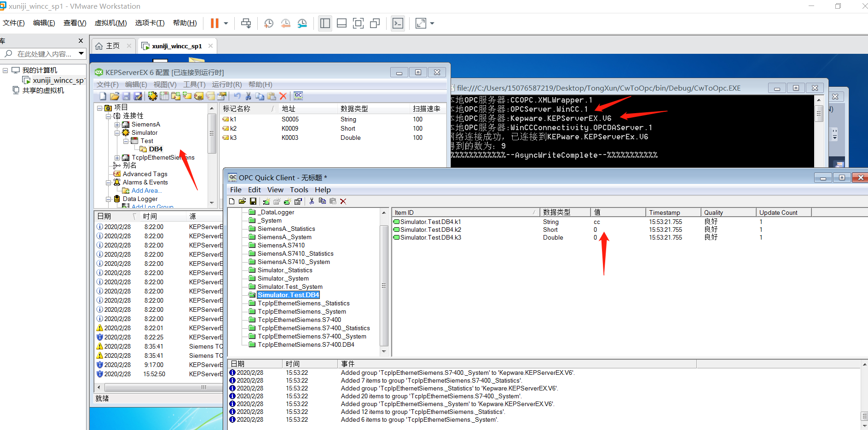Screen dimensions: 868x430
Task: Click the Timestamp column header
Action: coord(673,212)
